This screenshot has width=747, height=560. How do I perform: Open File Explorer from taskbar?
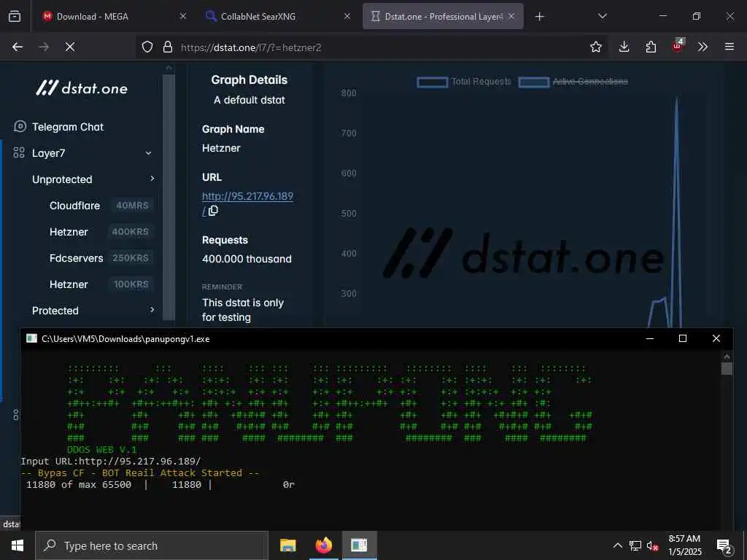287,545
